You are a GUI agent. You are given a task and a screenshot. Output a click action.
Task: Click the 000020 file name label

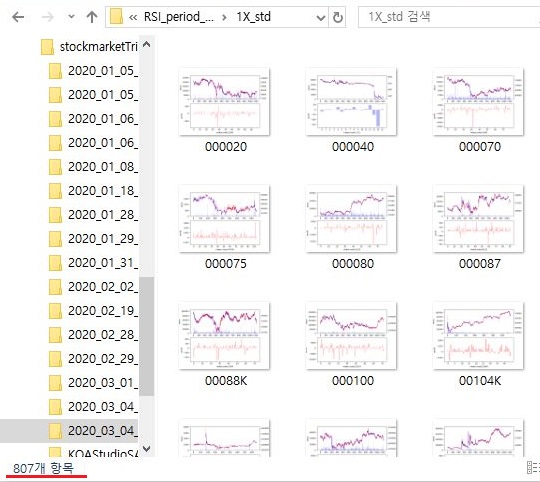point(226,147)
